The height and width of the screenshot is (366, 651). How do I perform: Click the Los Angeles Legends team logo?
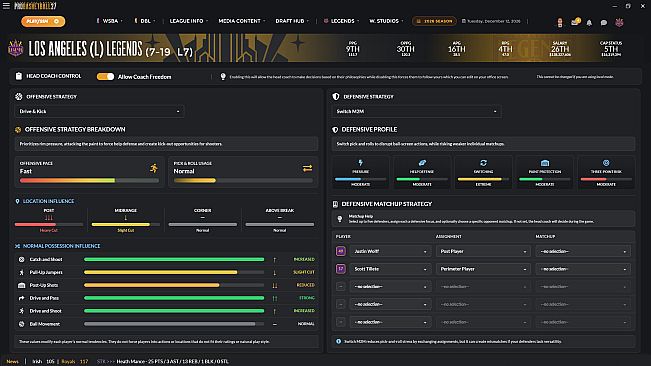click(16, 48)
